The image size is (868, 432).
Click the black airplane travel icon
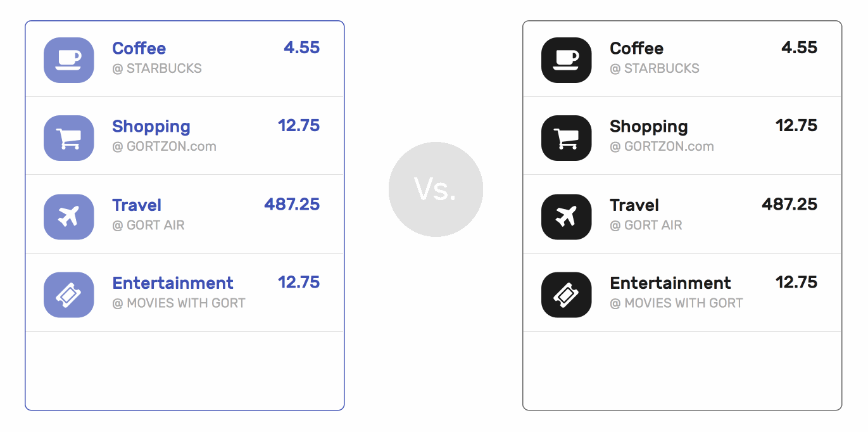(566, 217)
